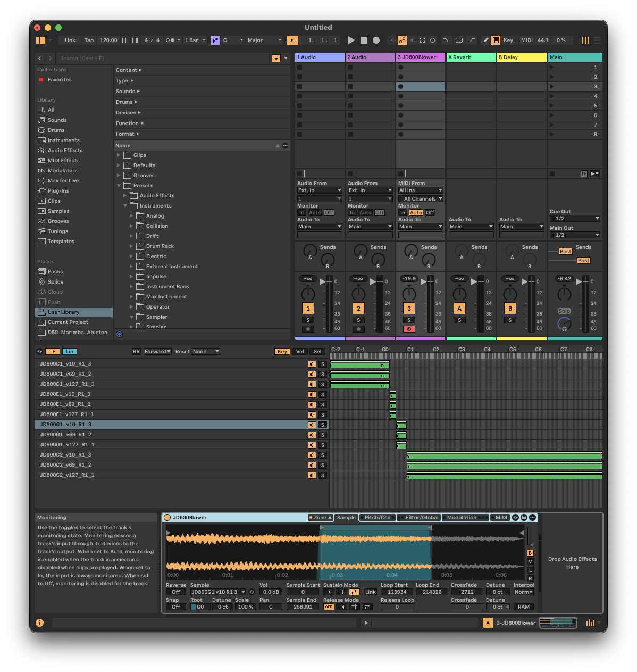The width and height of the screenshot is (637, 672).
Task: Toggle the Link switch in Sampler
Action: (371, 592)
